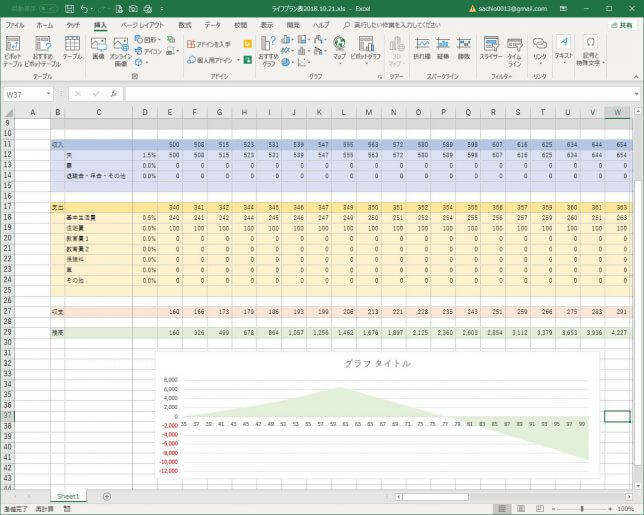
Task: Expand the 個人用アドイン dropdown arrow
Action: pyautogui.click(x=238, y=60)
